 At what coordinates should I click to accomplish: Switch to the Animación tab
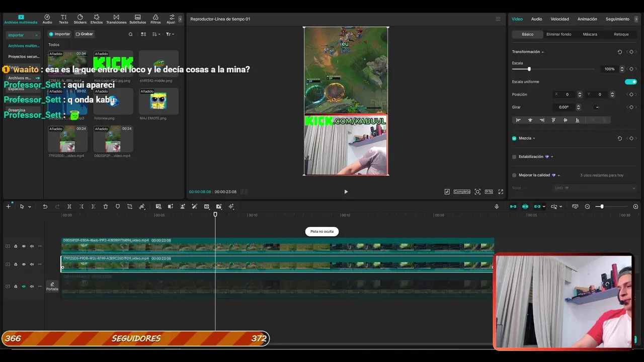point(587,19)
